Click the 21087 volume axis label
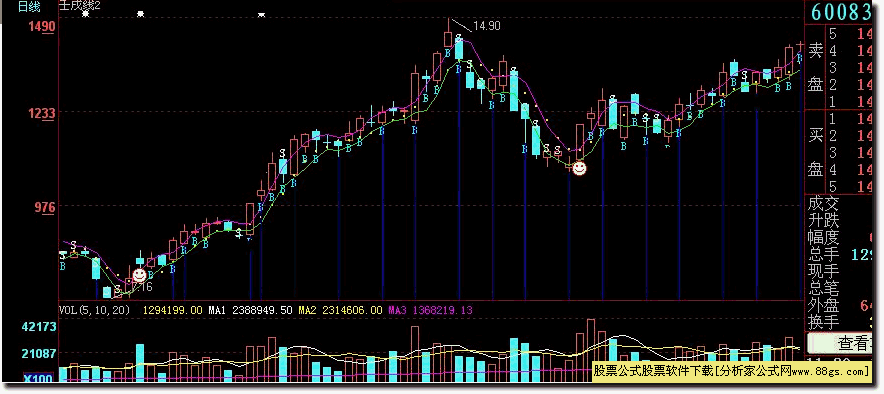 [39, 353]
